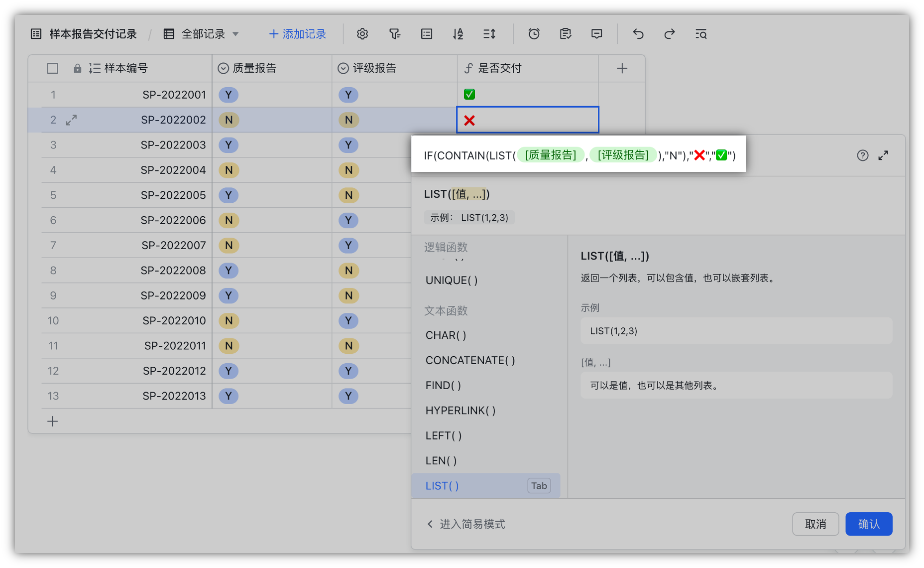The image size is (924, 568).
Task: Open the filter tool in the toolbar
Action: (394, 34)
